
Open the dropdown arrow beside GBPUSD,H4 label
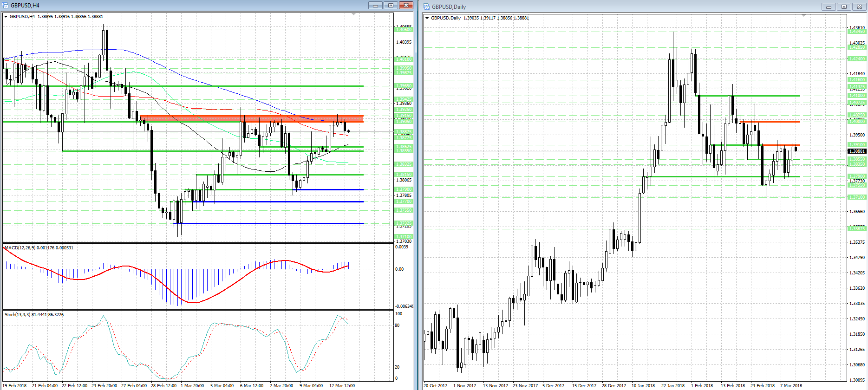pos(6,17)
